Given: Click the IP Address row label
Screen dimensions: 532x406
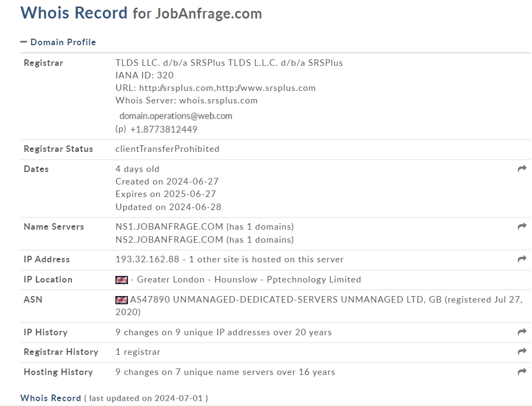Looking at the screenshot, I should [x=47, y=260].
